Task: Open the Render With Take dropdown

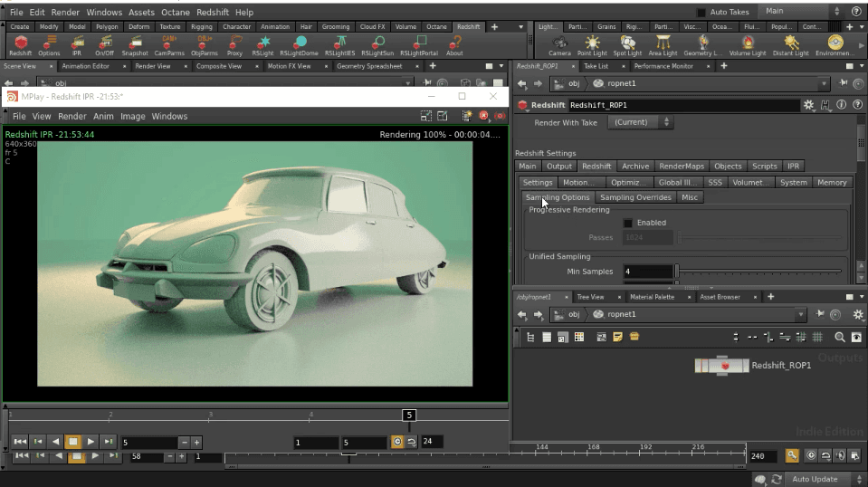Action: [641, 122]
